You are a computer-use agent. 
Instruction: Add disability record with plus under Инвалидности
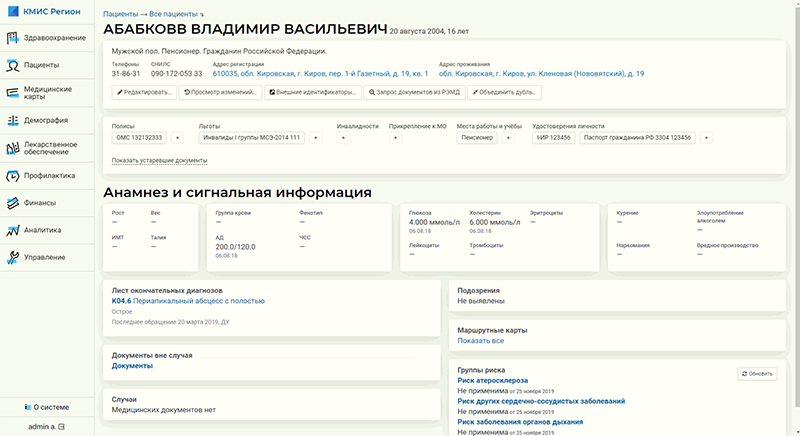[343, 138]
